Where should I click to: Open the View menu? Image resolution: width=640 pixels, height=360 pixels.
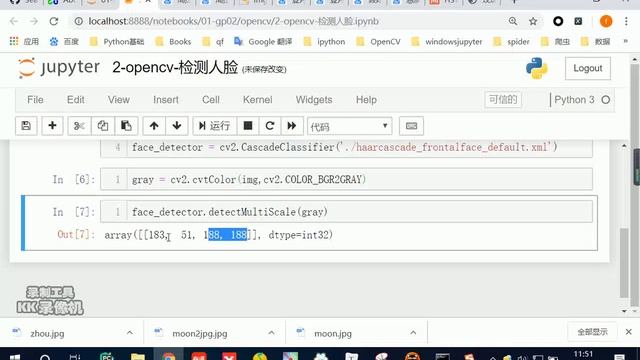point(119,100)
